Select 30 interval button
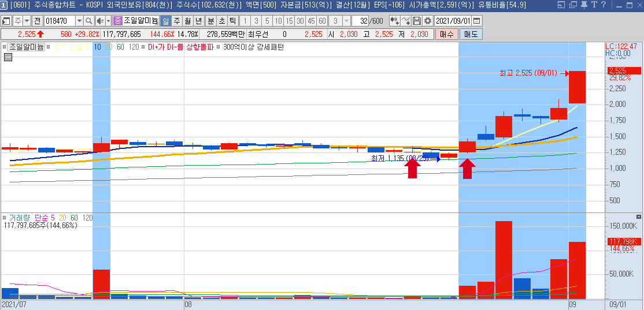 300,21
